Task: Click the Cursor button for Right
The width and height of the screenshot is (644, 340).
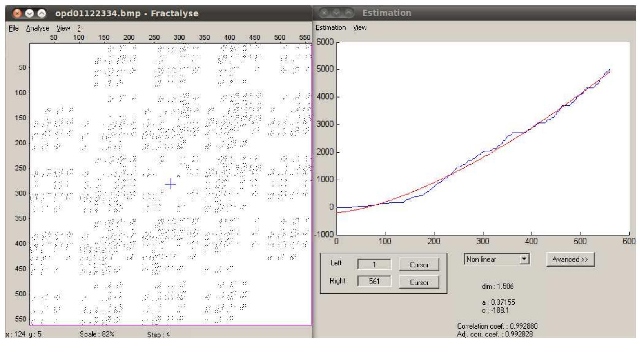Action: pos(419,282)
